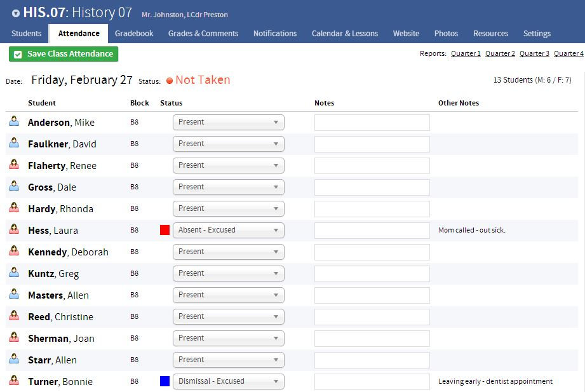585x392 pixels.
Task: Click Allen Masters's student icon
Action: click(14, 294)
